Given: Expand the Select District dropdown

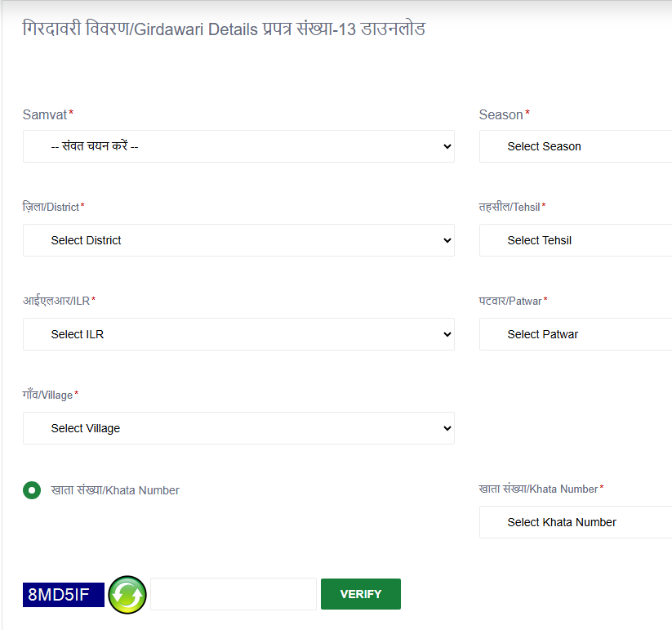Looking at the screenshot, I should pos(238,240).
